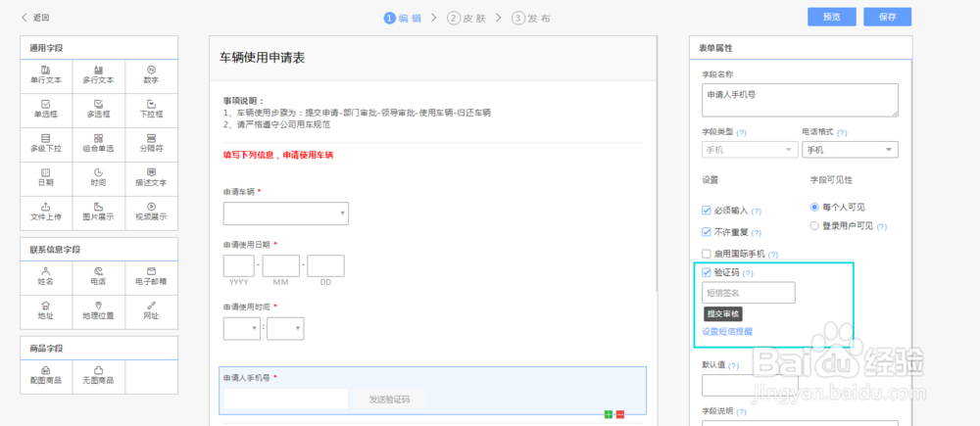
Task: Show help for 验证码 (?)
Action: 748,273
